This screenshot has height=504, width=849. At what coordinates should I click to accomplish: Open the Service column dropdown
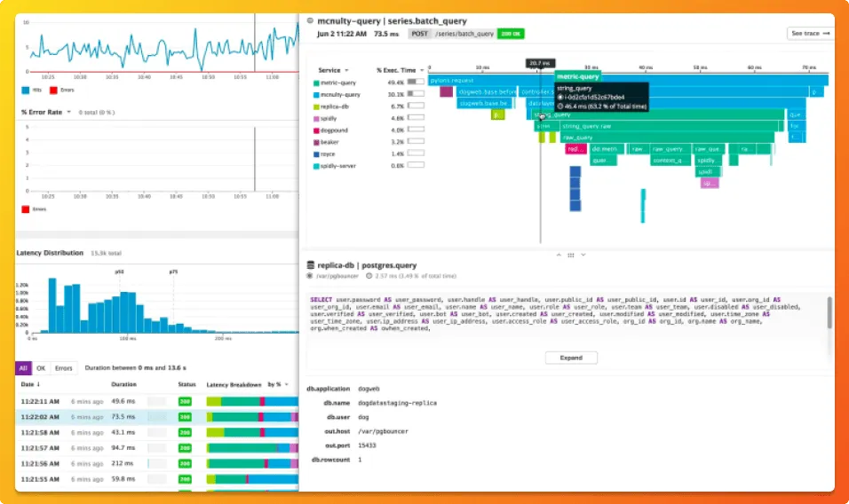click(x=346, y=70)
